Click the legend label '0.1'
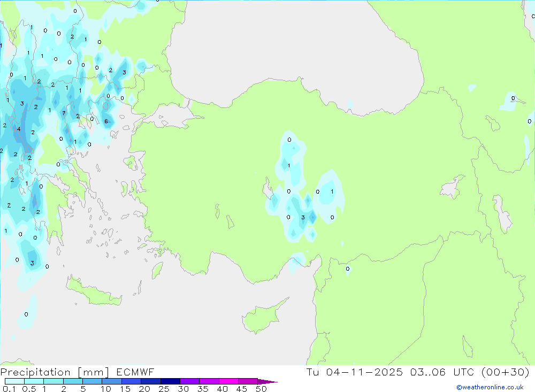 (x=9, y=389)
